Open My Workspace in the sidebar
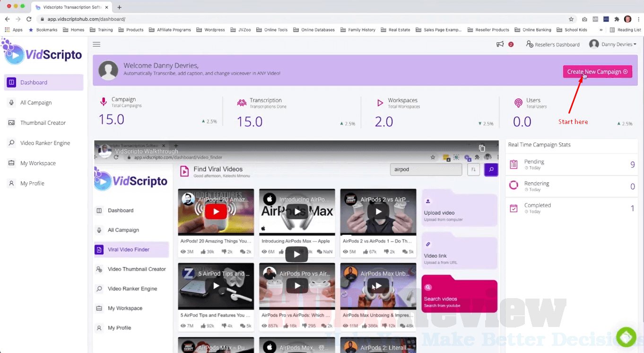644x353 pixels. tap(44, 163)
